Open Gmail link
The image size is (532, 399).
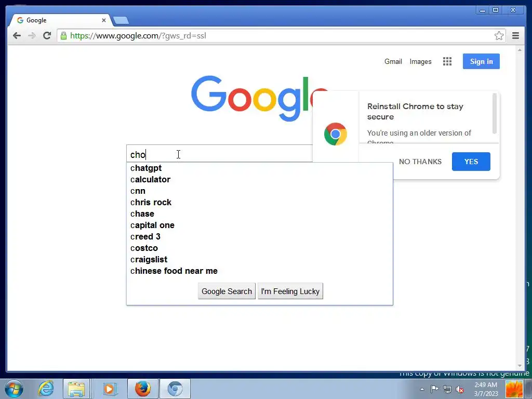[x=393, y=61]
